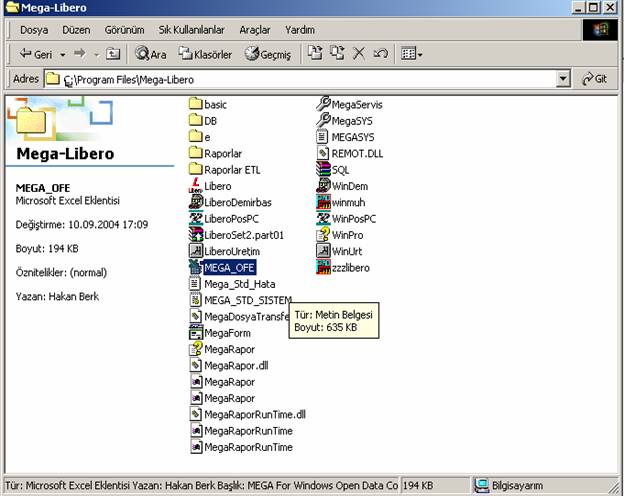This screenshot has width=624, height=496.
Task: Go back with the Geri button
Action: click(35, 54)
